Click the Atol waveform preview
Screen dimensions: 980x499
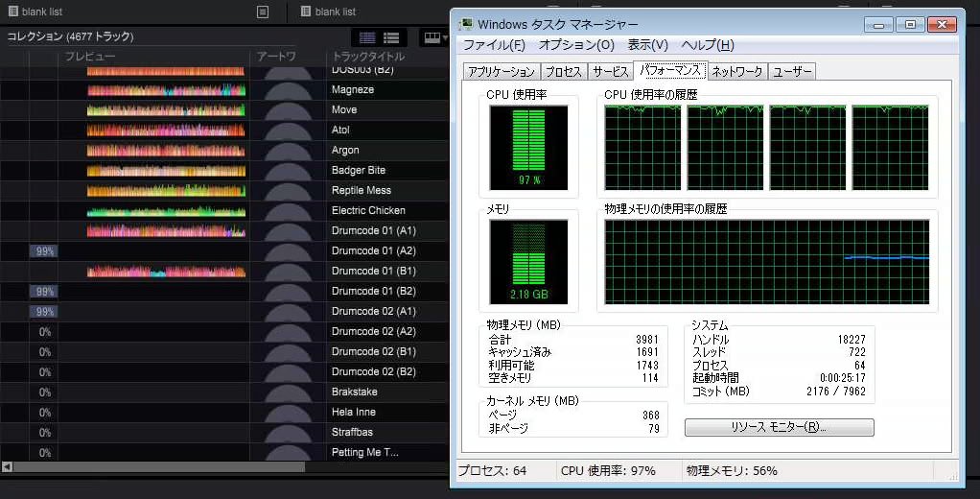point(166,131)
